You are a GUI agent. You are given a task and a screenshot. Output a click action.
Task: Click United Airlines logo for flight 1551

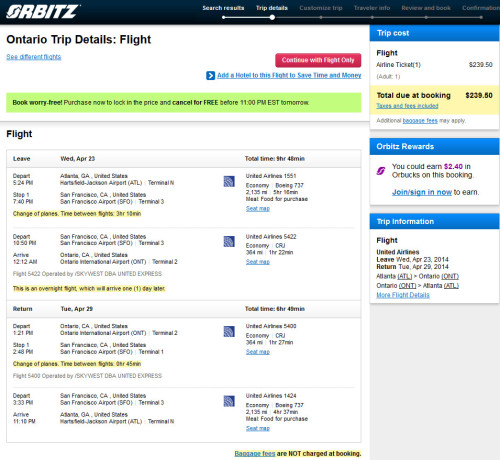coord(229,181)
